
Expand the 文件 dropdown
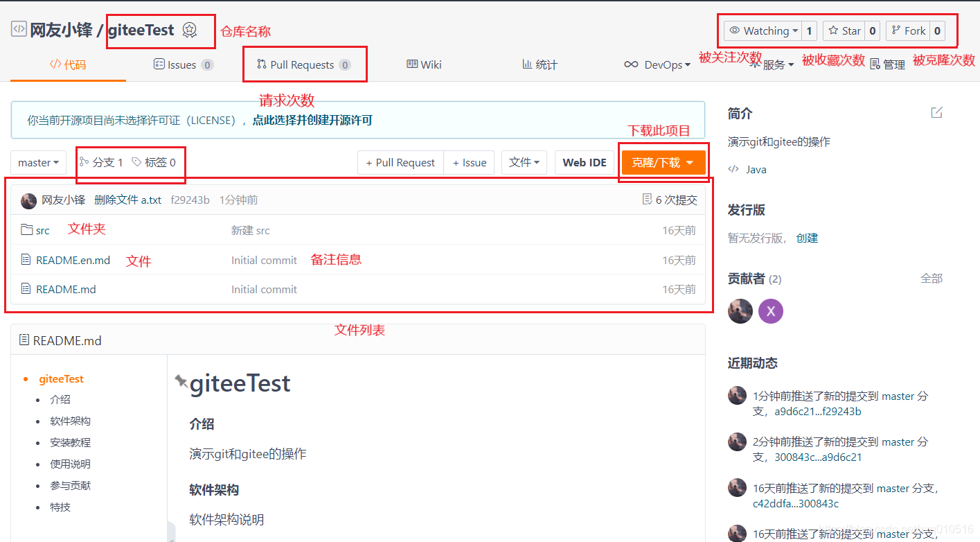pos(524,162)
